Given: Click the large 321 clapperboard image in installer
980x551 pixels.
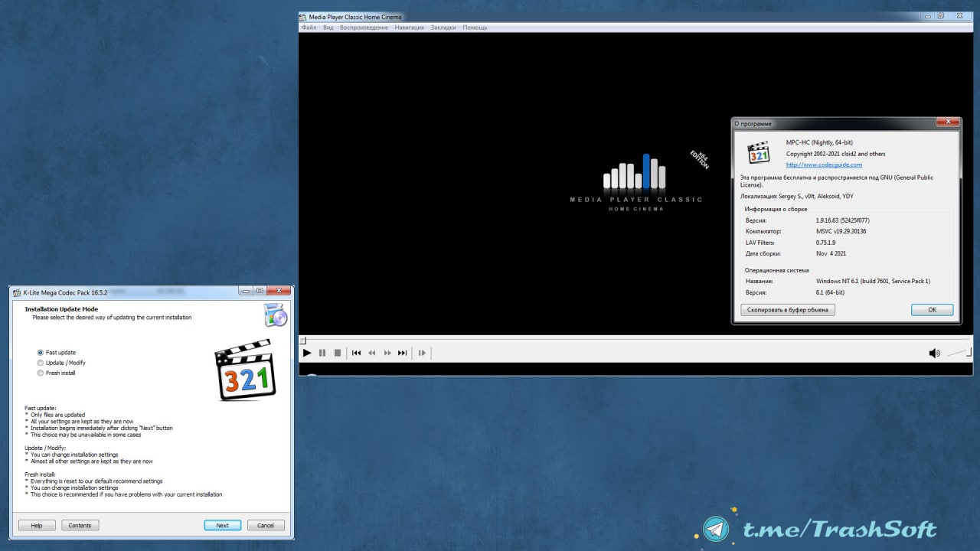Looking at the screenshot, I should coord(245,370).
